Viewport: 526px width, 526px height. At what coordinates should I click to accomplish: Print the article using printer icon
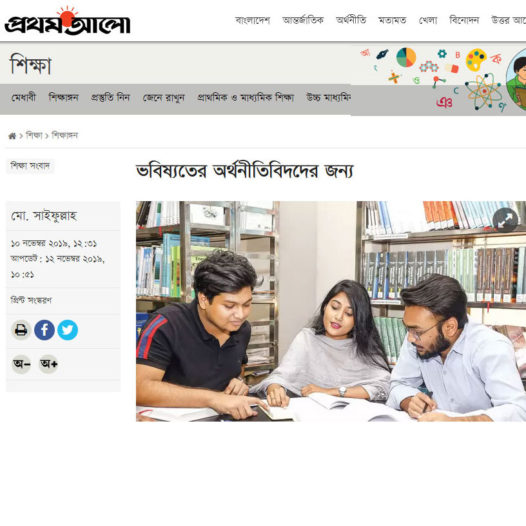point(21,330)
